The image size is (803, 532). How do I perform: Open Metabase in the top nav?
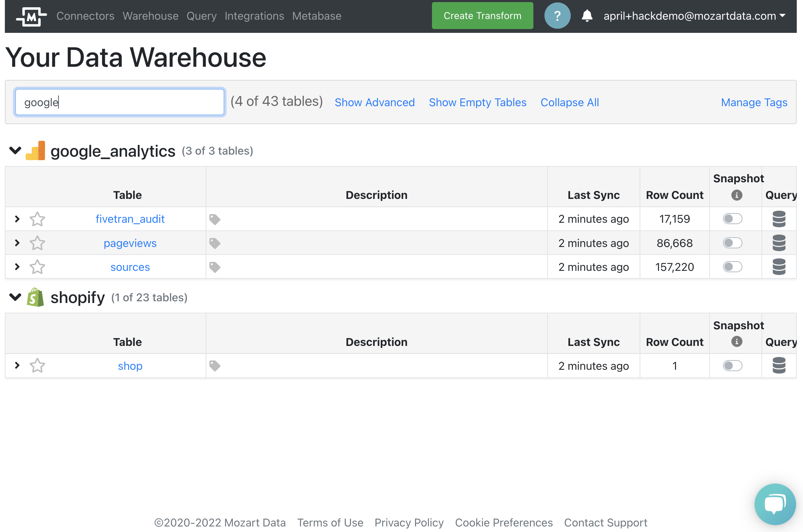pyautogui.click(x=317, y=16)
